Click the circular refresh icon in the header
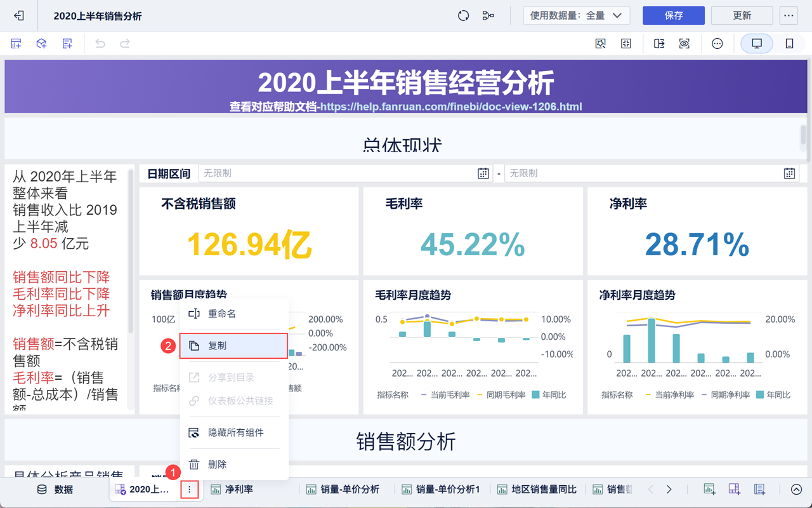 point(463,16)
